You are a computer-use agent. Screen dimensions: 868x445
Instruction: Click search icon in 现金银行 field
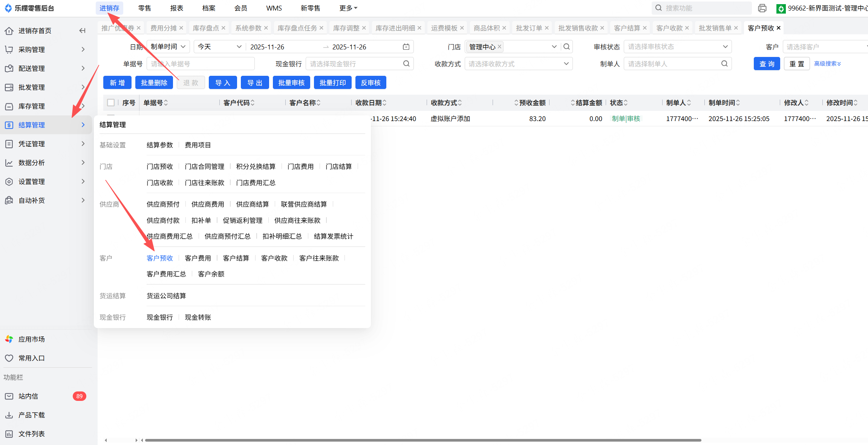pyautogui.click(x=406, y=64)
